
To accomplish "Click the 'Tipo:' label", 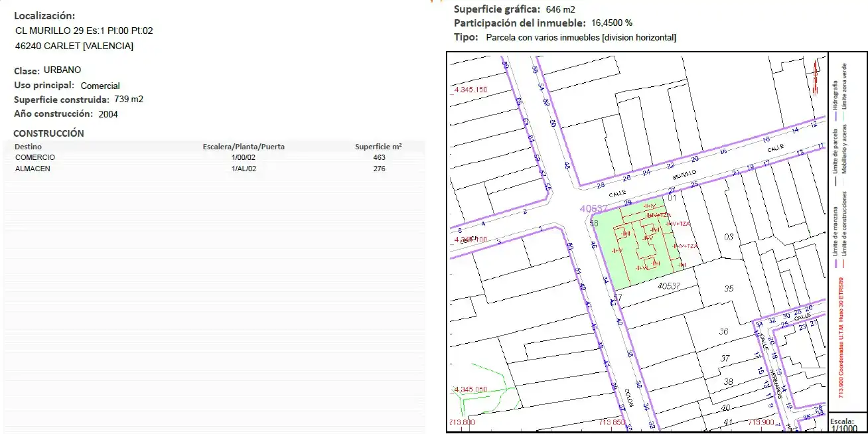I will click(x=466, y=37).
